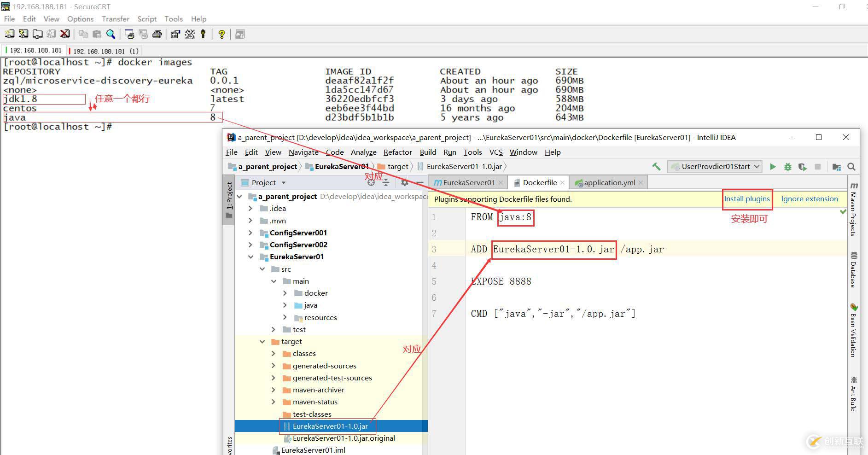Click IntelliJ Build project hammer icon
This screenshot has height=455, width=868.
click(x=656, y=167)
